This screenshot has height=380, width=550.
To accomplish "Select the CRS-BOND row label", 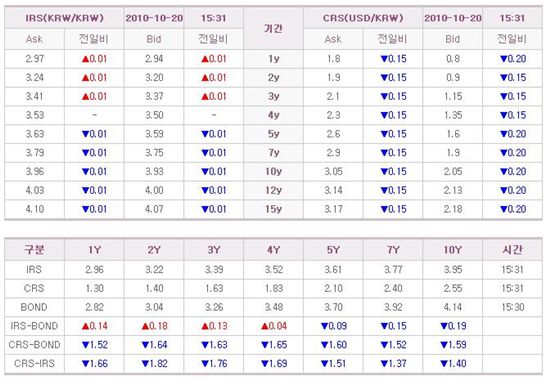I will 34,345.
